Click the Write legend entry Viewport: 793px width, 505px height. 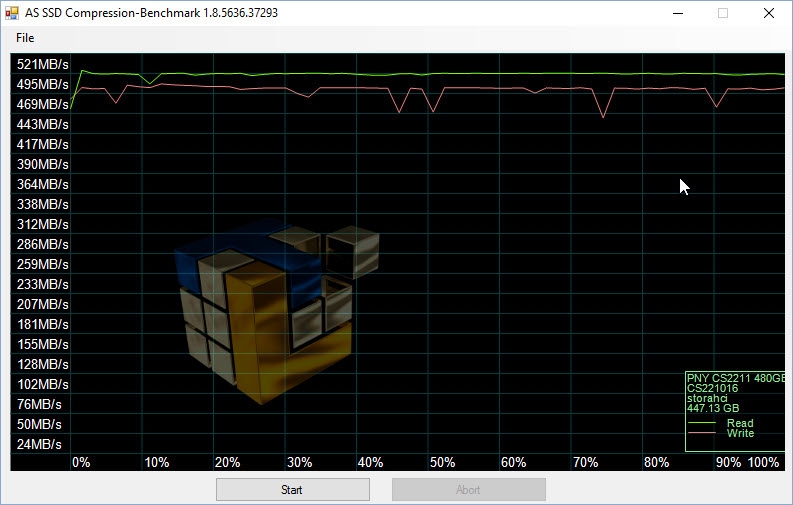pos(721,433)
